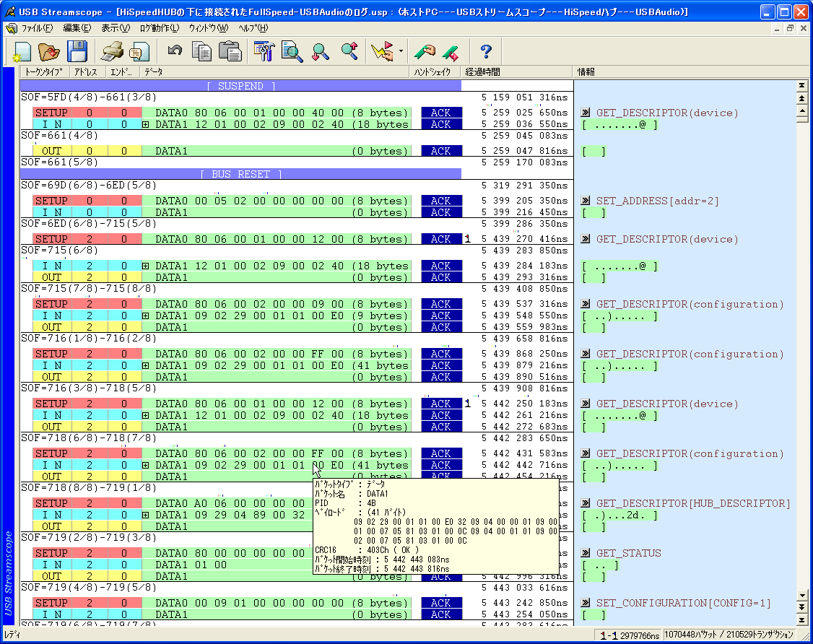Click the document comment icon beside the printer
The height and width of the screenshot is (644, 813).
pos(139,51)
